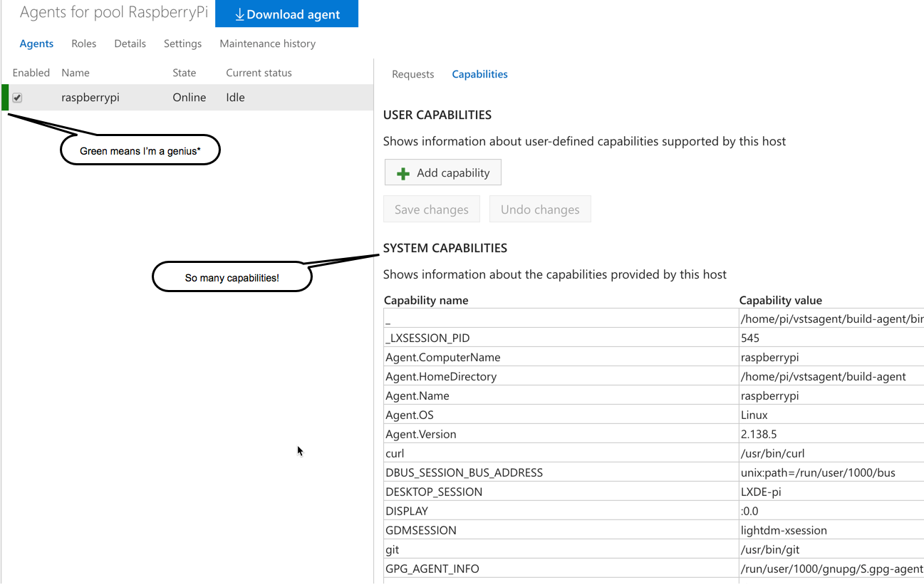Click the Capability name column header
The height and width of the screenshot is (585, 924).
[x=426, y=300]
